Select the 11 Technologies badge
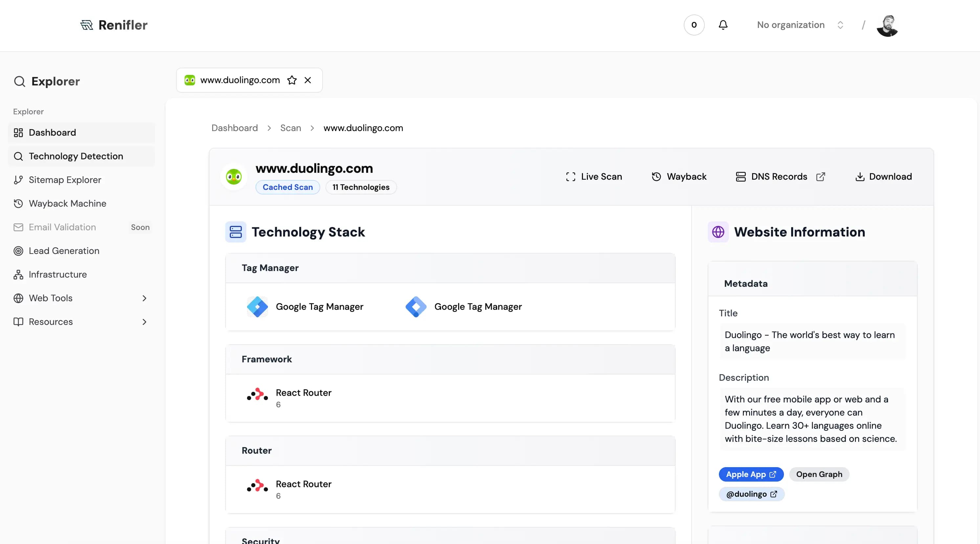 (361, 187)
